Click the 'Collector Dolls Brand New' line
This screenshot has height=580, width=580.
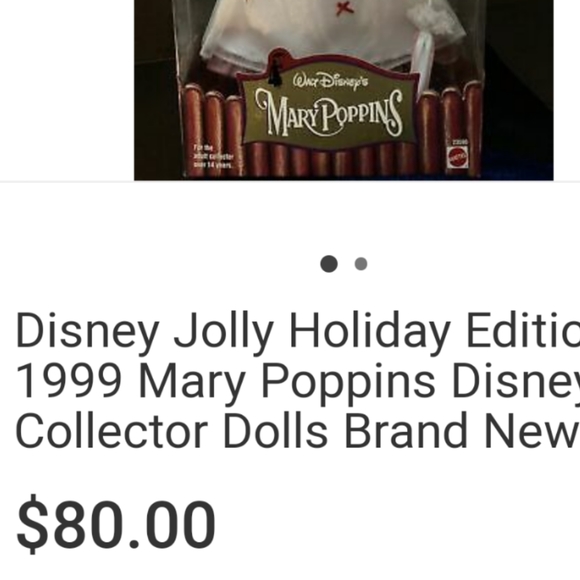(297, 431)
